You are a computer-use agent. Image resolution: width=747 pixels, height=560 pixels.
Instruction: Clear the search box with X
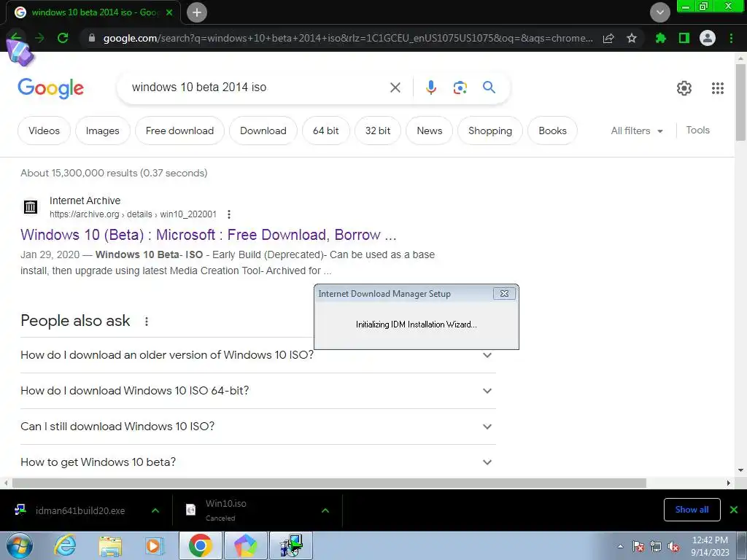click(395, 87)
